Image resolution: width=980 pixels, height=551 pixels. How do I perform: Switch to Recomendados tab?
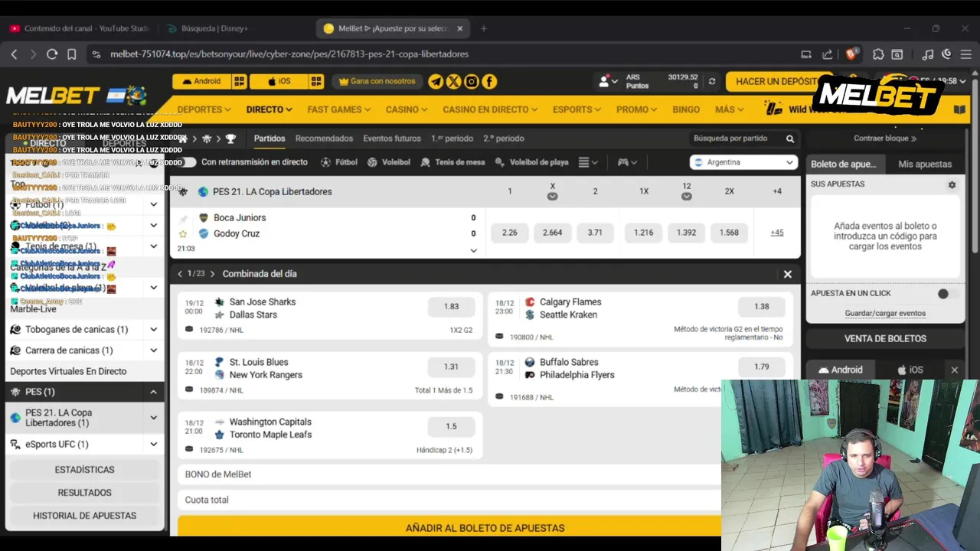point(324,139)
